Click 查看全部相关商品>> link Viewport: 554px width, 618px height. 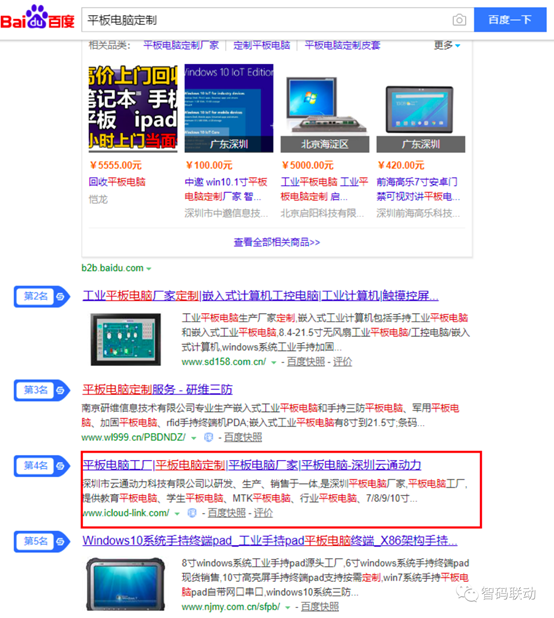click(x=277, y=242)
